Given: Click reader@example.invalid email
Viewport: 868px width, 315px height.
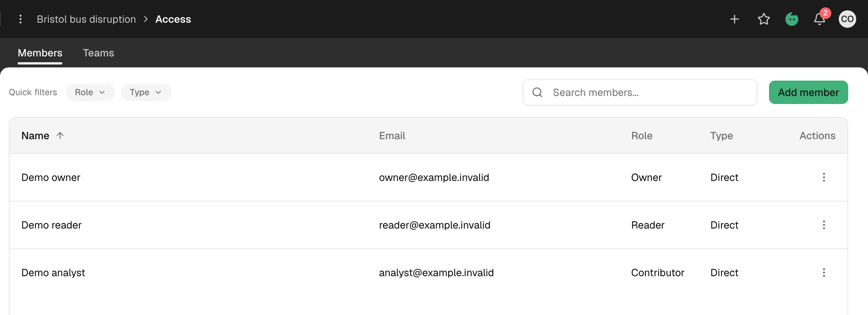Looking at the screenshot, I should tap(435, 225).
